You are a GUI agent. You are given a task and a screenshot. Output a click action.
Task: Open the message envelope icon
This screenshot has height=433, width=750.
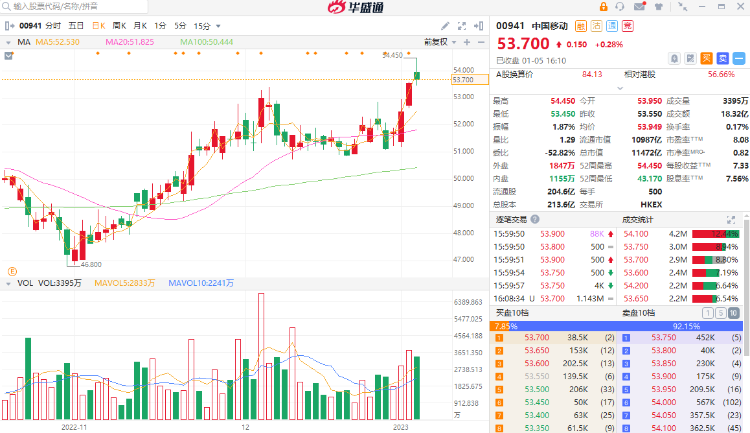pyautogui.click(x=640, y=7)
